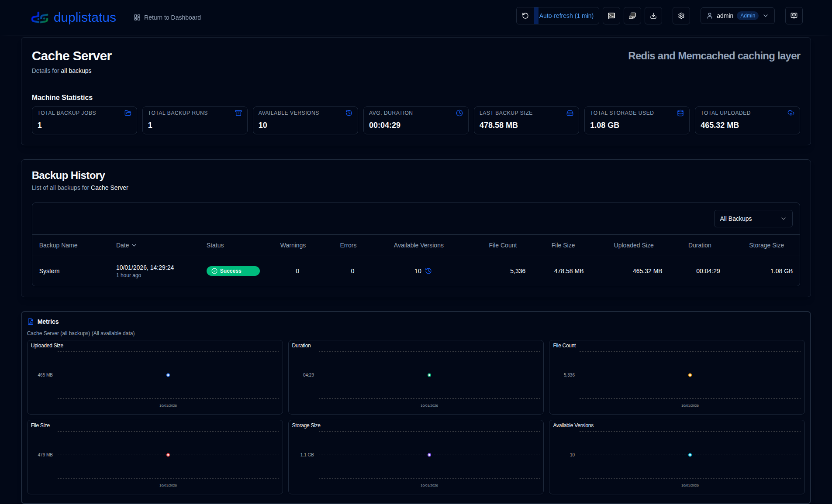
Task: Click the Uploaded Size chart data point
Action: [x=168, y=375]
